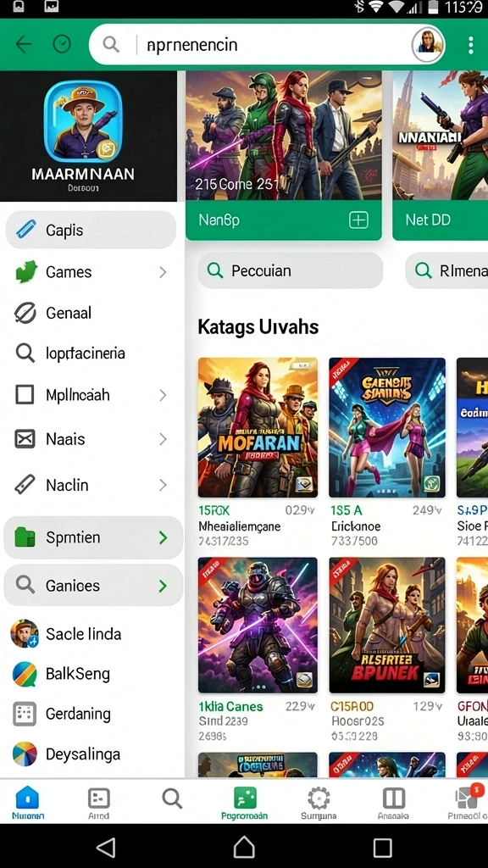The height and width of the screenshot is (868, 488).
Task: Switch to the Anaoala tab
Action: [393, 804]
